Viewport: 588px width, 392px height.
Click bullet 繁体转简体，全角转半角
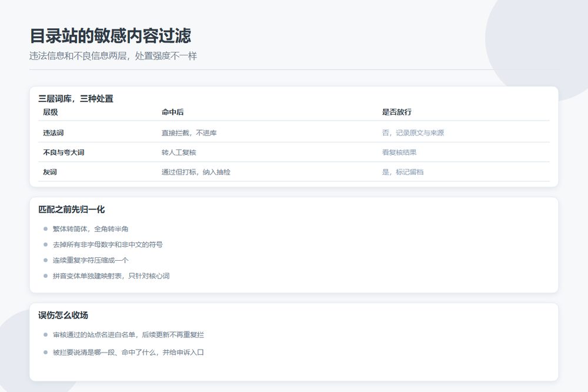[x=91, y=228]
